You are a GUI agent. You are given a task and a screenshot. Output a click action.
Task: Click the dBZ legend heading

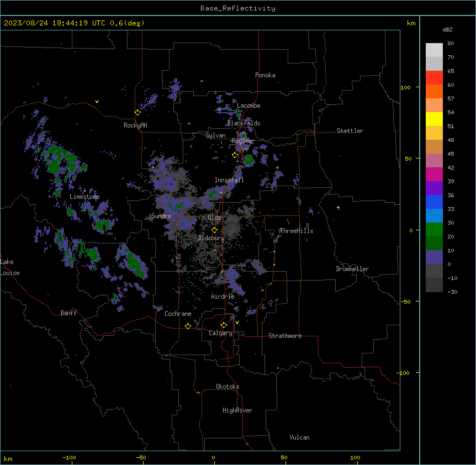point(447,29)
